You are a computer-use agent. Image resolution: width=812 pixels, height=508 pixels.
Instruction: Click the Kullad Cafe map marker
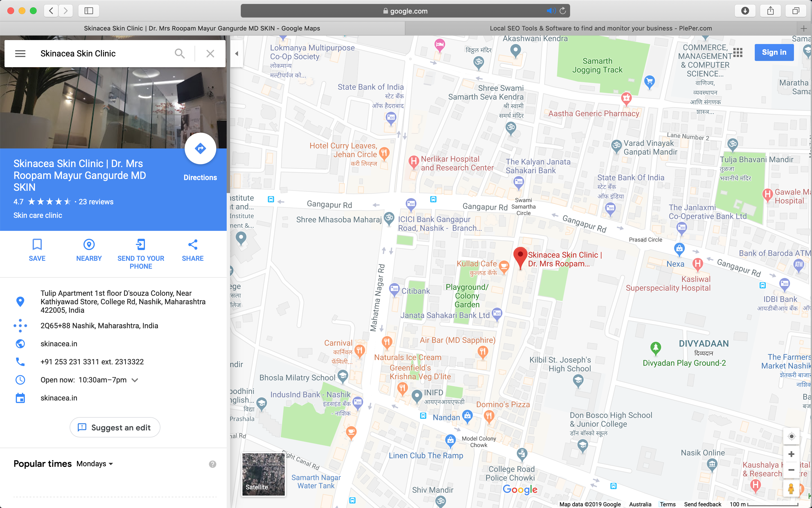pyautogui.click(x=504, y=267)
